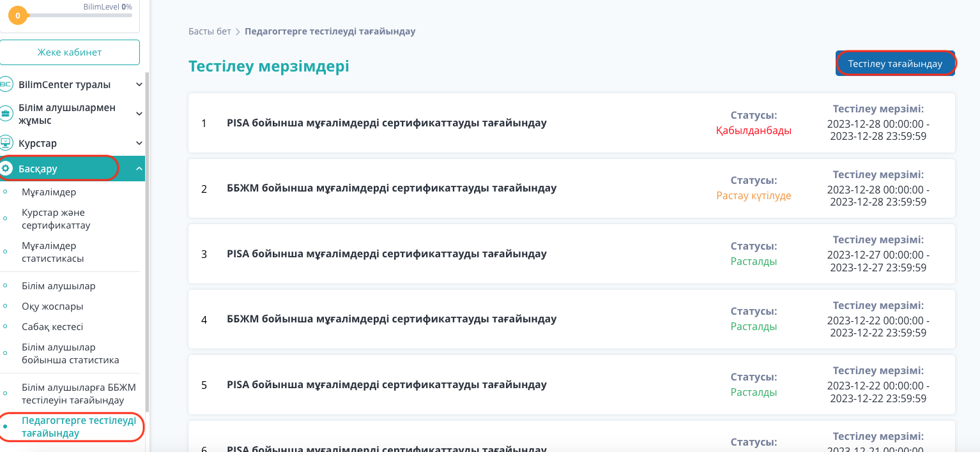Screen dimensions: 980x452
Task: Open Білім алушылар бойынша статистика item
Action: click(x=70, y=353)
